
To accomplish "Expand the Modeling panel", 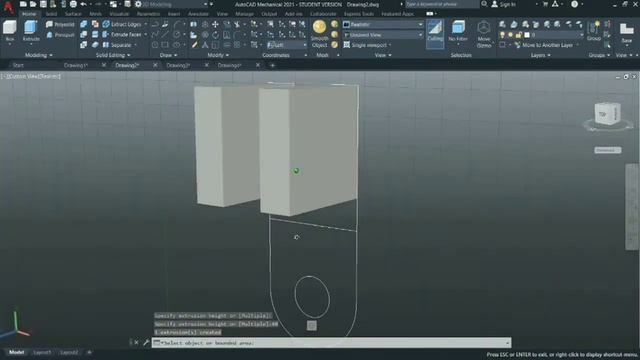I will pos(38,55).
